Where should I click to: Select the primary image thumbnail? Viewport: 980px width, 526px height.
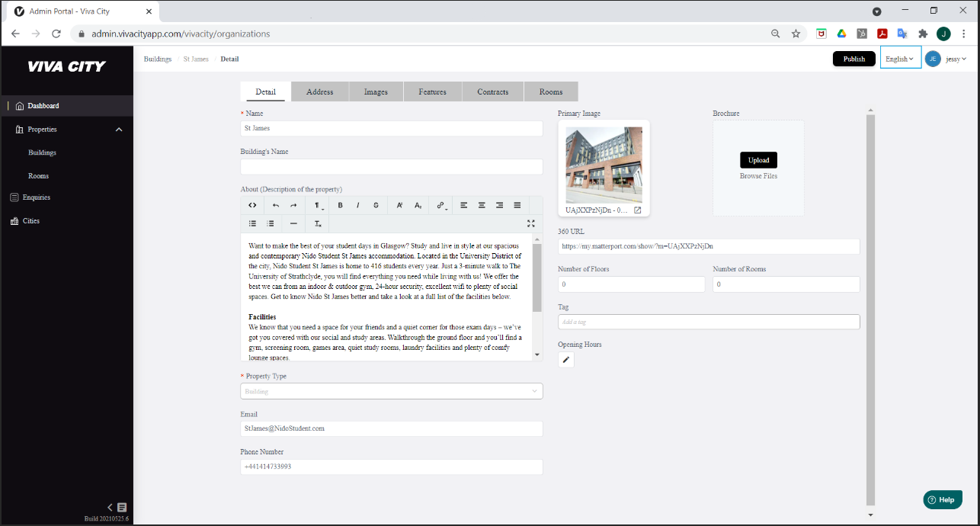(x=604, y=165)
